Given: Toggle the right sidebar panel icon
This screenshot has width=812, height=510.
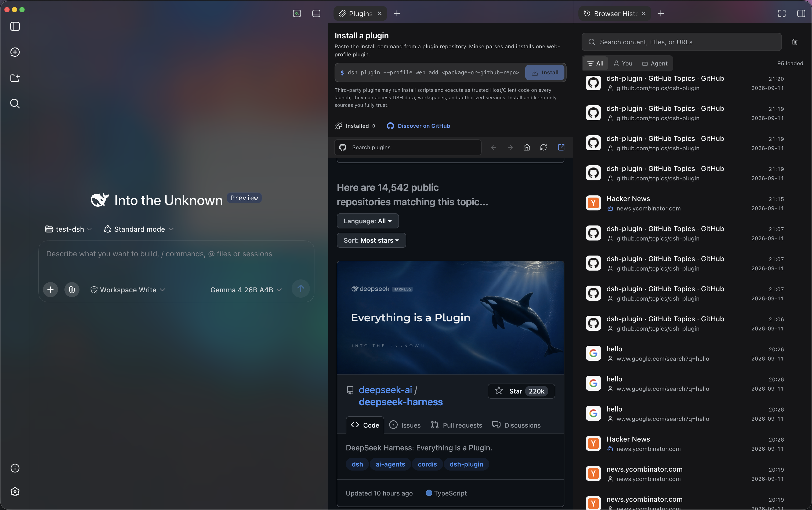Looking at the screenshot, I should click(801, 13).
